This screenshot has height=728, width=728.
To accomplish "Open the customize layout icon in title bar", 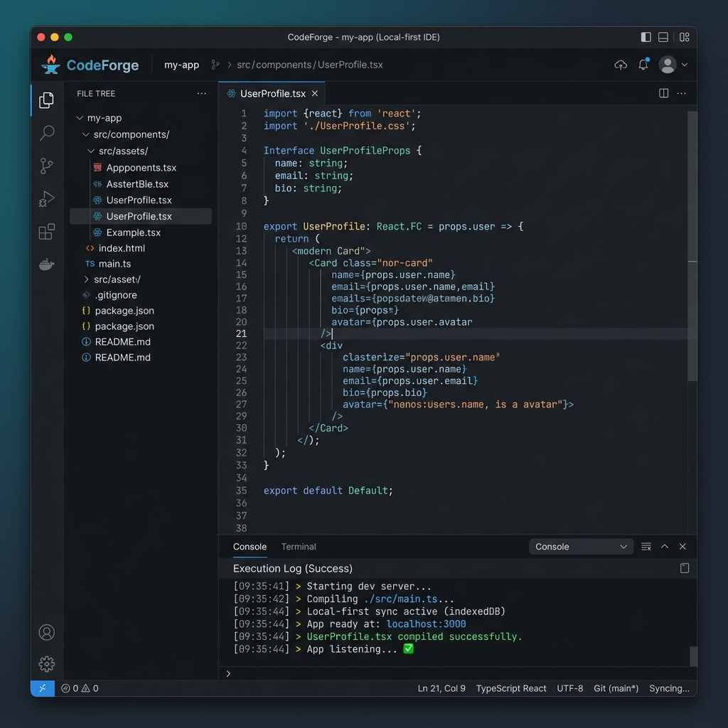I will 685,37.
